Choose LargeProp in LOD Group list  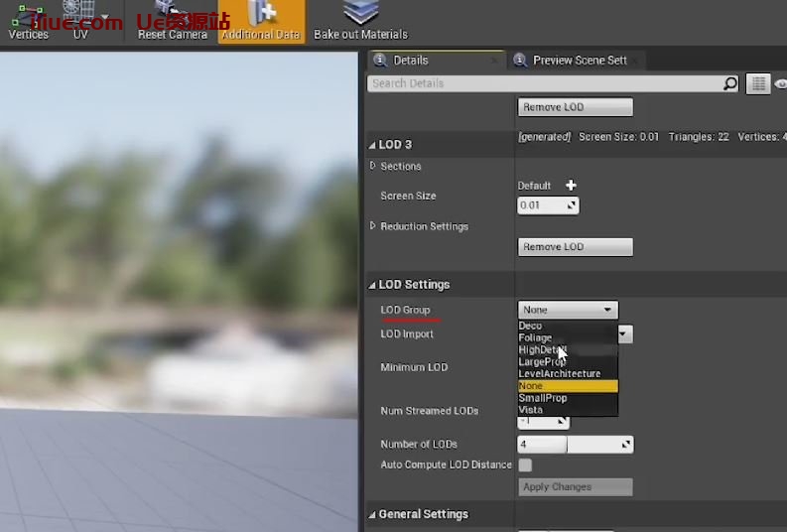pyautogui.click(x=568, y=362)
